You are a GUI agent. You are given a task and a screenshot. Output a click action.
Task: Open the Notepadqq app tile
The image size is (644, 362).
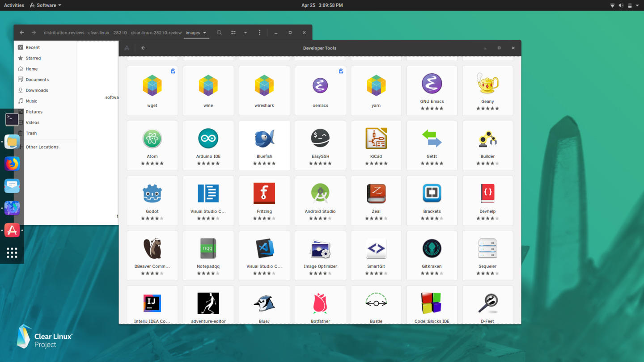(x=208, y=256)
